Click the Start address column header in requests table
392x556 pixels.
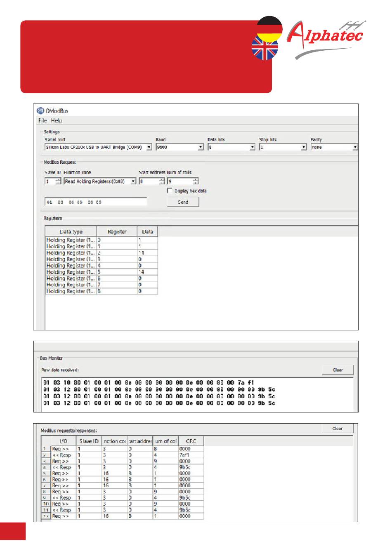pos(140,441)
